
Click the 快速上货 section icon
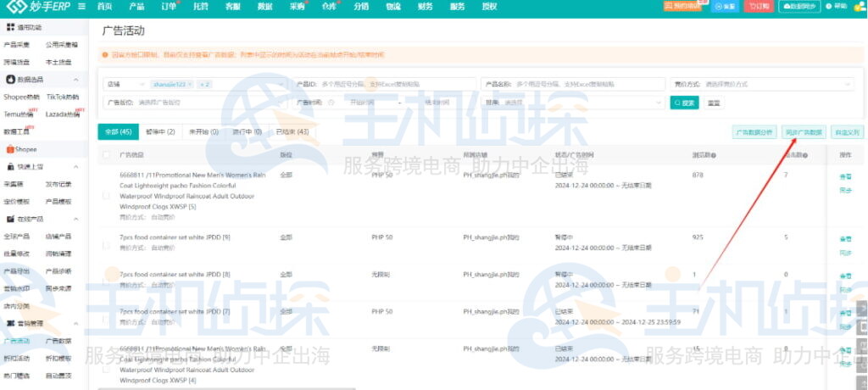(x=10, y=167)
